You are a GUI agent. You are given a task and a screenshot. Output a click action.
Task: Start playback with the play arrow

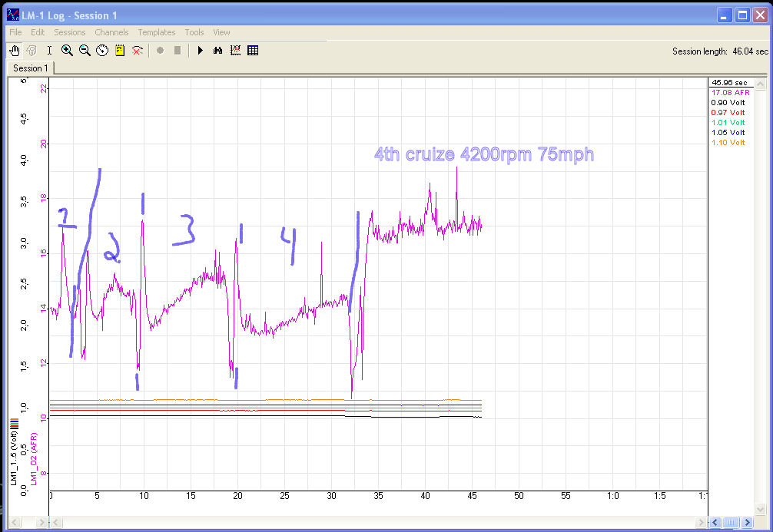[200, 50]
